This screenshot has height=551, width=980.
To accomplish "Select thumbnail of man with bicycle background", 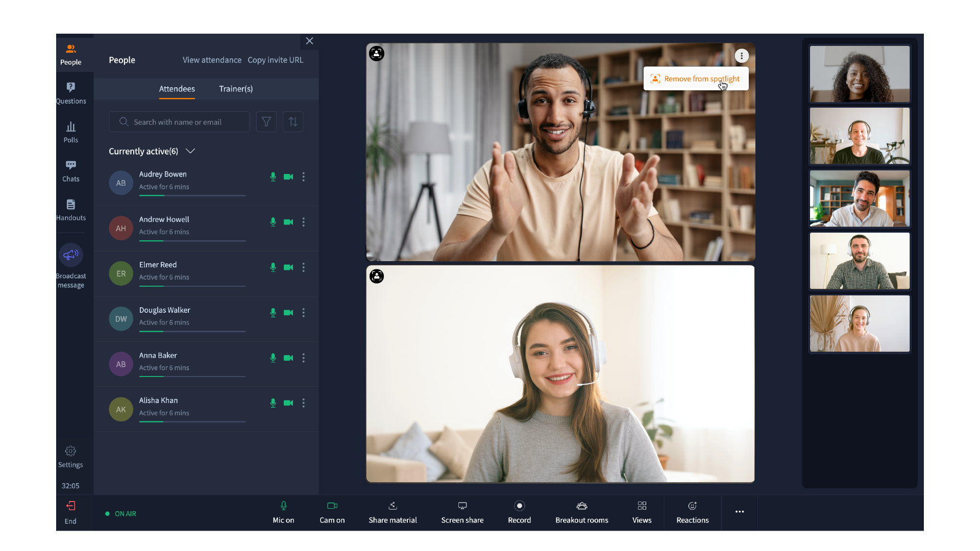I will tap(860, 136).
